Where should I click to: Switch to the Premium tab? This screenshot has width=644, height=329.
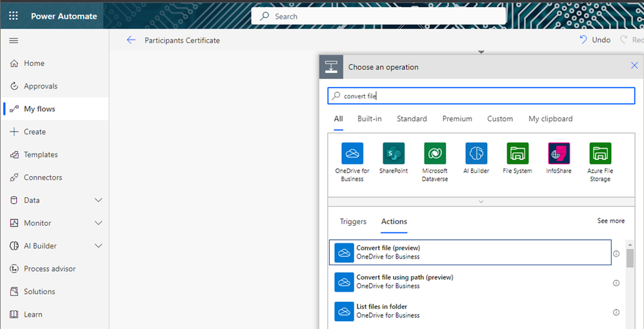tap(457, 119)
